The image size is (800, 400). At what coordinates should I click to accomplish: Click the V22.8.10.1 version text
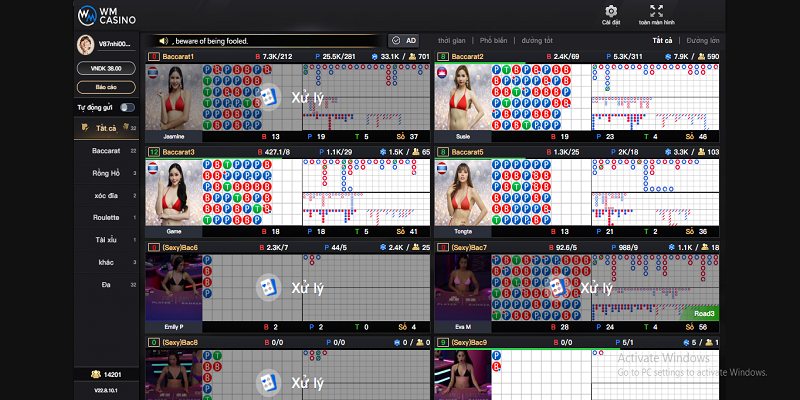click(x=106, y=390)
